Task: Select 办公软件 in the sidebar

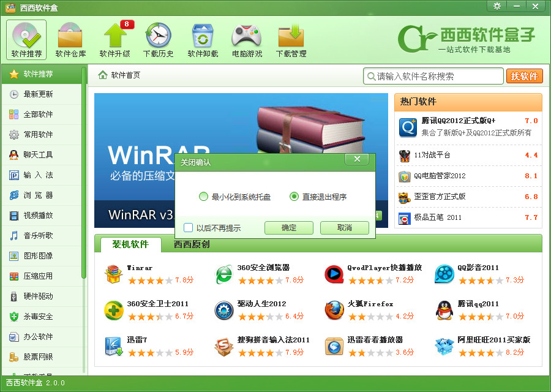Action: click(x=42, y=337)
